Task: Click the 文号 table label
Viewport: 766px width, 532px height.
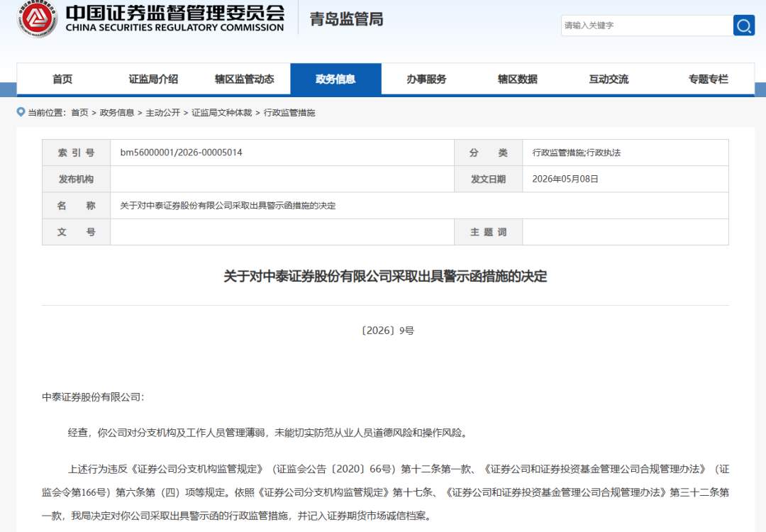Action: coord(76,232)
